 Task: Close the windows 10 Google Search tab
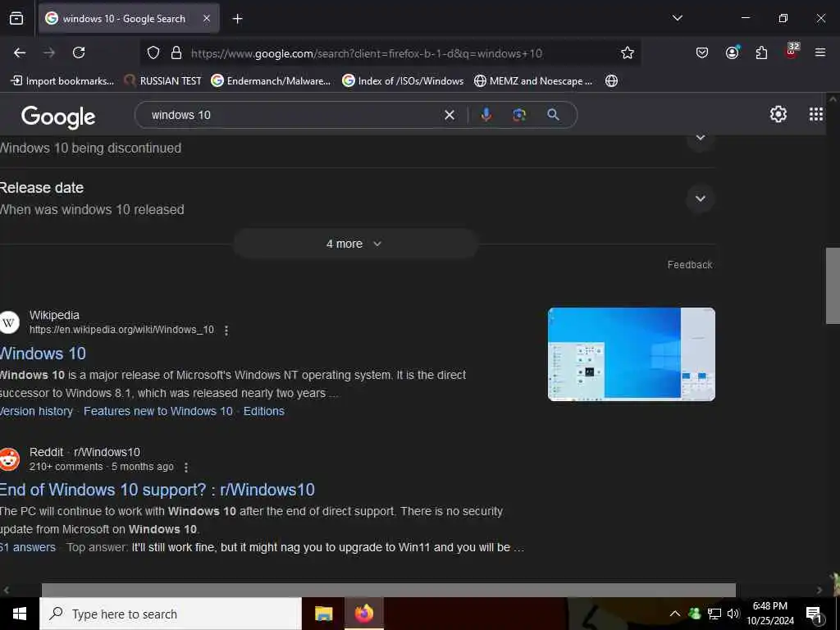click(x=207, y=18)
